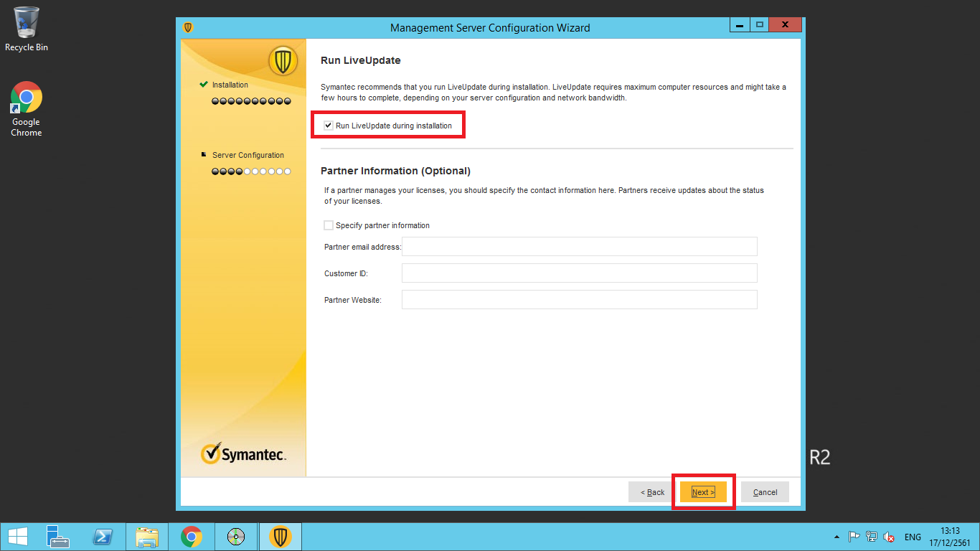Go back with the Back button

[x=652, y=492]
